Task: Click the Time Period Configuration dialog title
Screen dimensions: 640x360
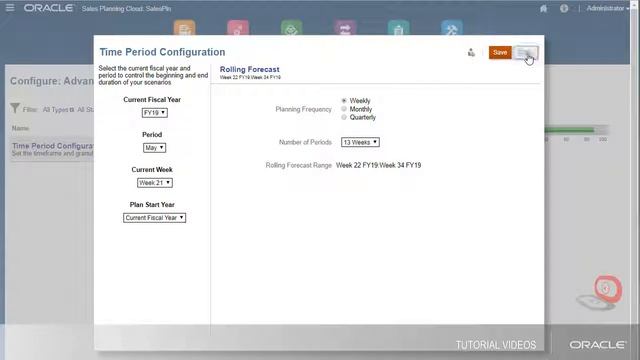Action: (162, 52)
